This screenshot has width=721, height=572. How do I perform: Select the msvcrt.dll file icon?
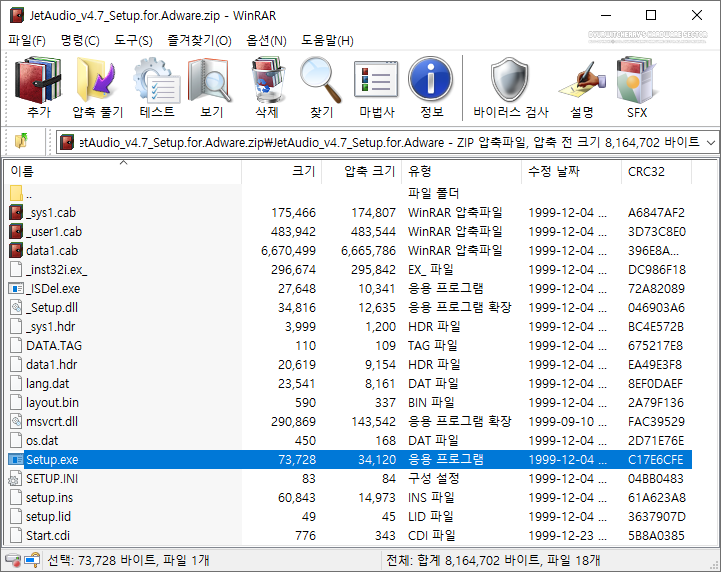coord(16,421)
